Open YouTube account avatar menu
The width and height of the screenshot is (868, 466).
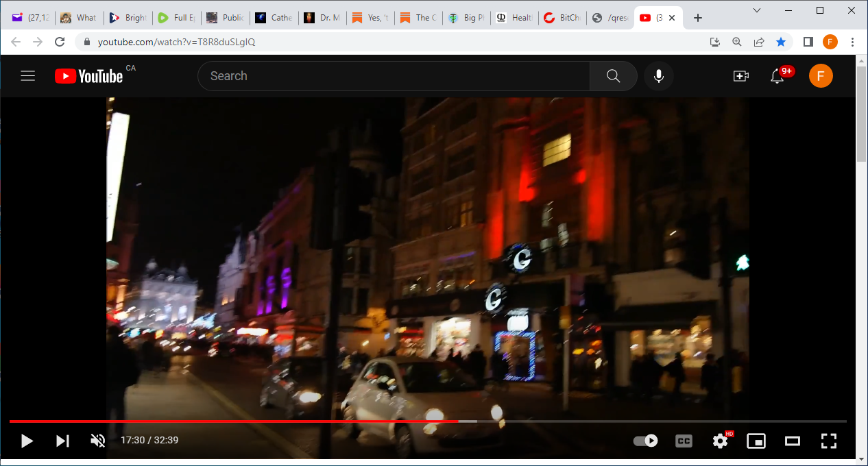pos(821,76)
